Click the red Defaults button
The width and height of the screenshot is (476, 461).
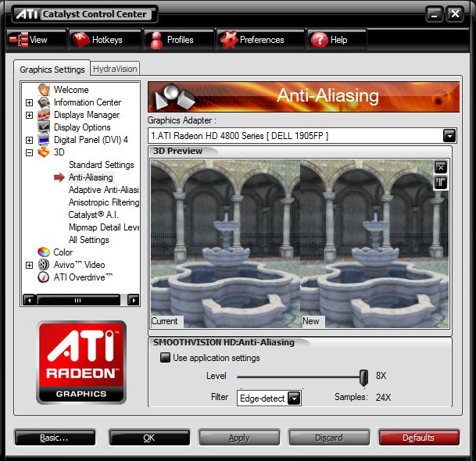pyautogui.click(x=419, y=438)
